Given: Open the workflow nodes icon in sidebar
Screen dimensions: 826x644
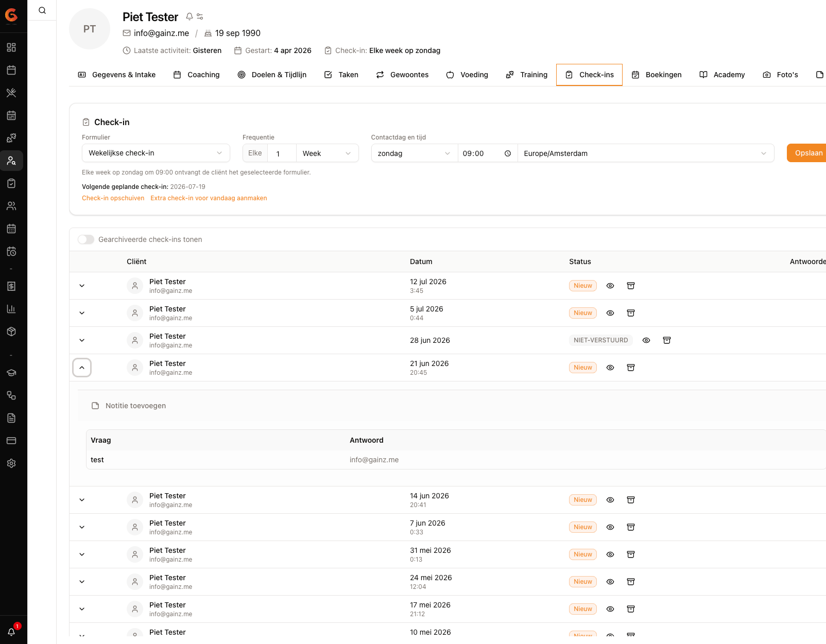Looking at the screenshot, I should (11, 395).
